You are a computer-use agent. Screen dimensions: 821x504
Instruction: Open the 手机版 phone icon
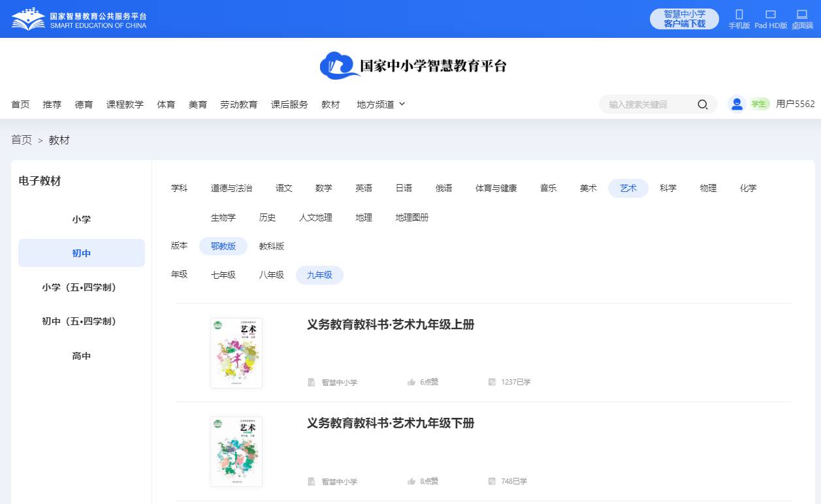(x=739, y=14)
